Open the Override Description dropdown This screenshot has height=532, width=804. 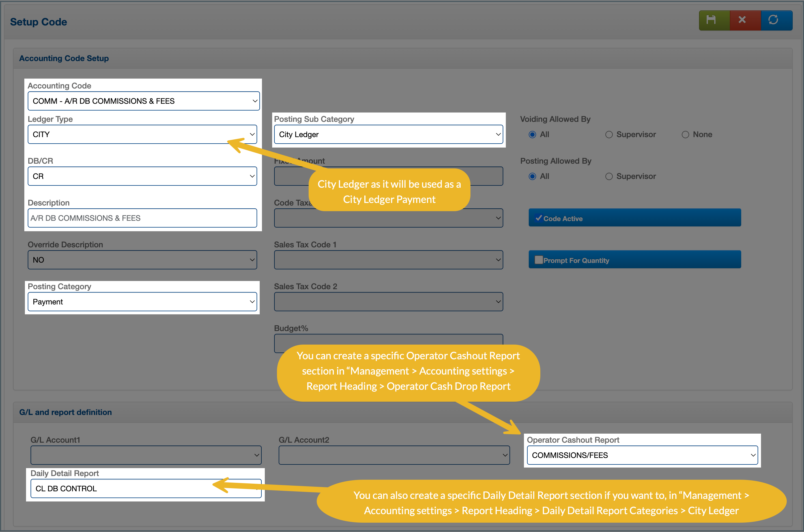coord(142,260)
